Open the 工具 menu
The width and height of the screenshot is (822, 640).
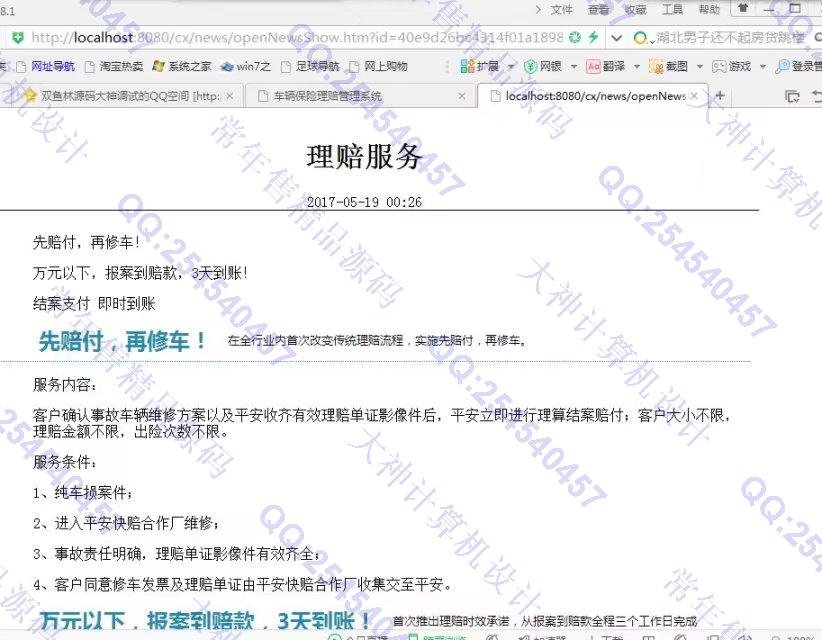pyautogui.click(x=672, y=9)
